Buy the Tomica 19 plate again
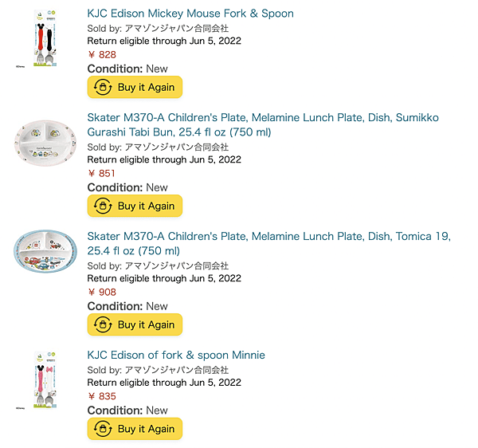This screenshot has width=478, height=448. click(x=135, y=324)
